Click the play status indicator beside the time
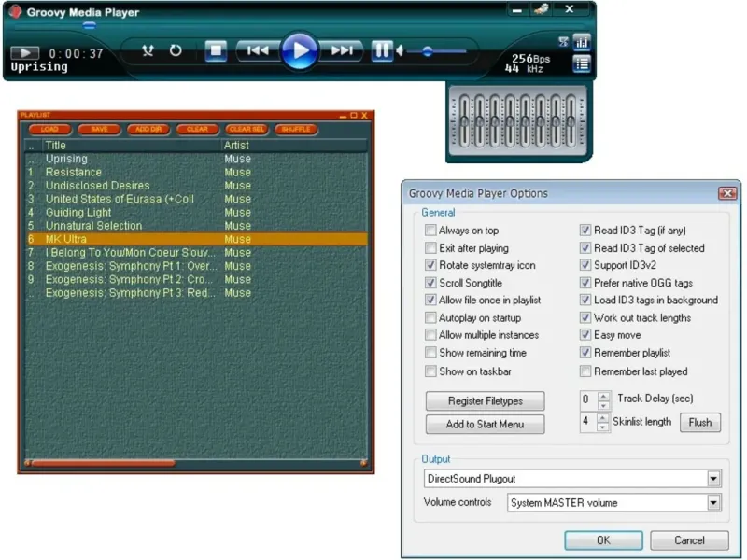The height and width of the screenshot is (560, 747). pos(25,52)
